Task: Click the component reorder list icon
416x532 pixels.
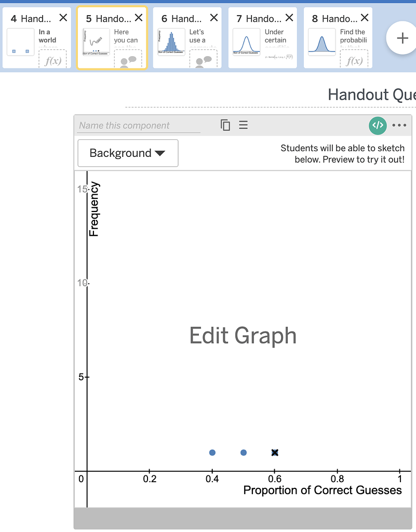Action: 244,125
